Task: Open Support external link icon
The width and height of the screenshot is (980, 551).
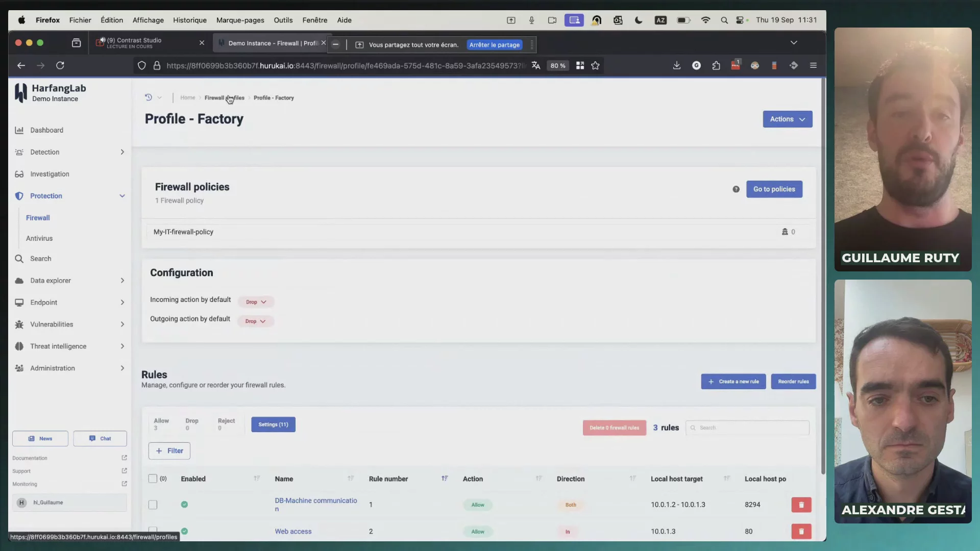Action: tap(124, 470)
